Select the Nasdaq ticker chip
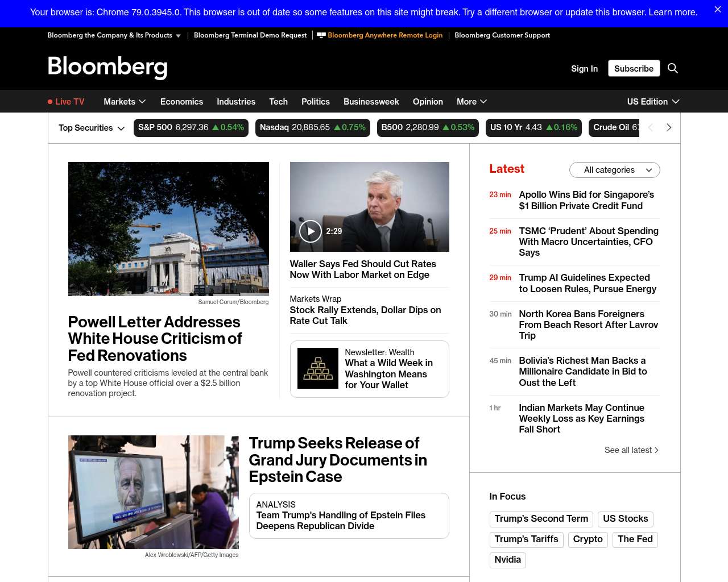The image size is (728, 582). pyautogui.click(x=313, y=128)
